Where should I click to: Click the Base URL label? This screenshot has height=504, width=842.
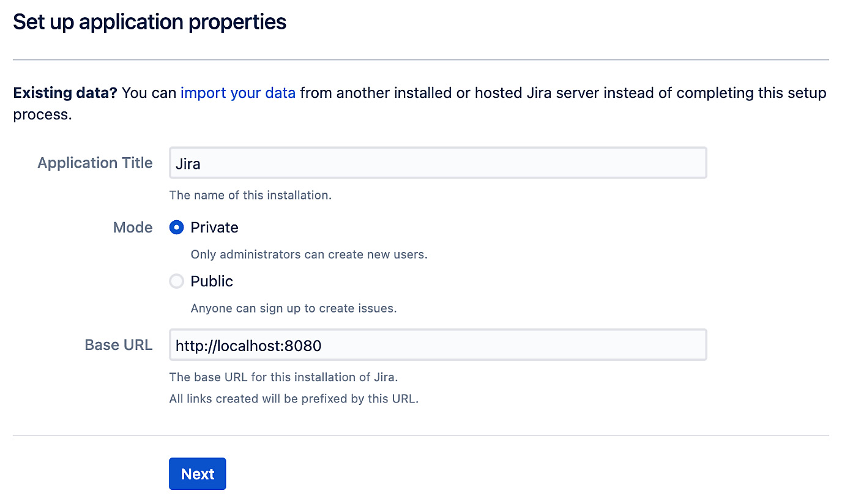click(118, 344)
